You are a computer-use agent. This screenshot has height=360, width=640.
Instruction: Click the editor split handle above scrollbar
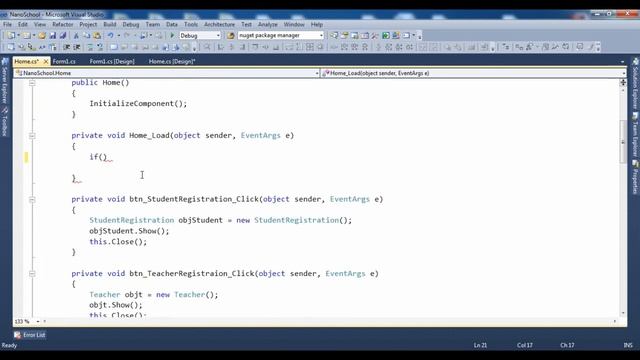[x=623, y=82]
